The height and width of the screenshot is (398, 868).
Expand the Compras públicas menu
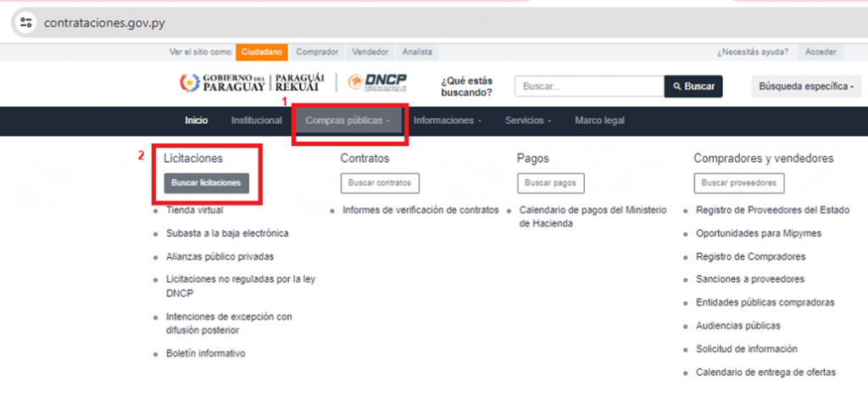(348, 121)
